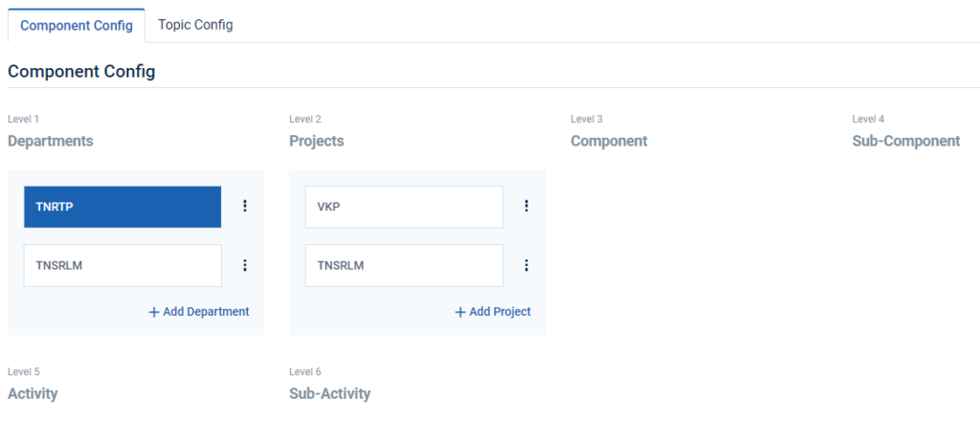Viewport: 980px width, 424px height.
Task: Open the TNSRLM project kebab menu
Action: 526,265
